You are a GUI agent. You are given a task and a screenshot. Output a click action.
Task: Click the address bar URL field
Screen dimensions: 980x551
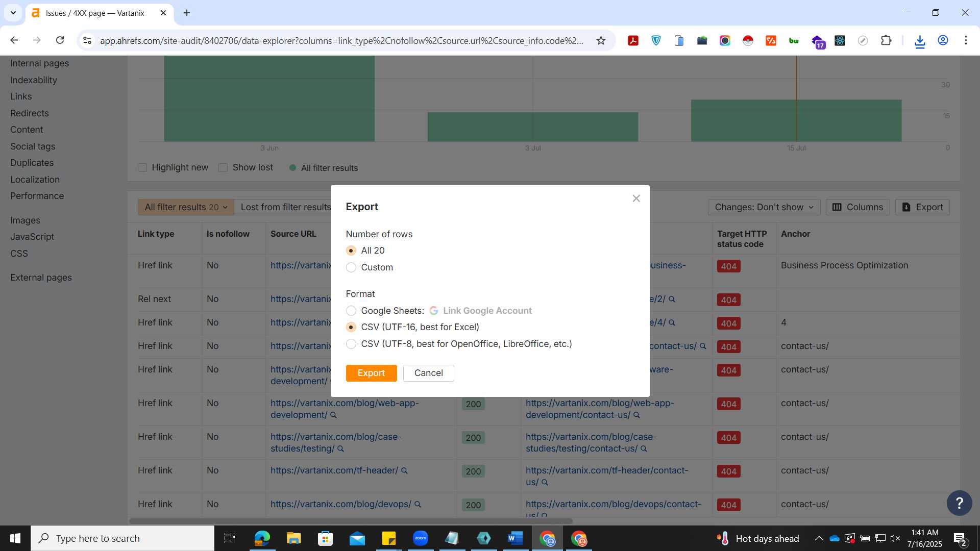pos(341,40)
